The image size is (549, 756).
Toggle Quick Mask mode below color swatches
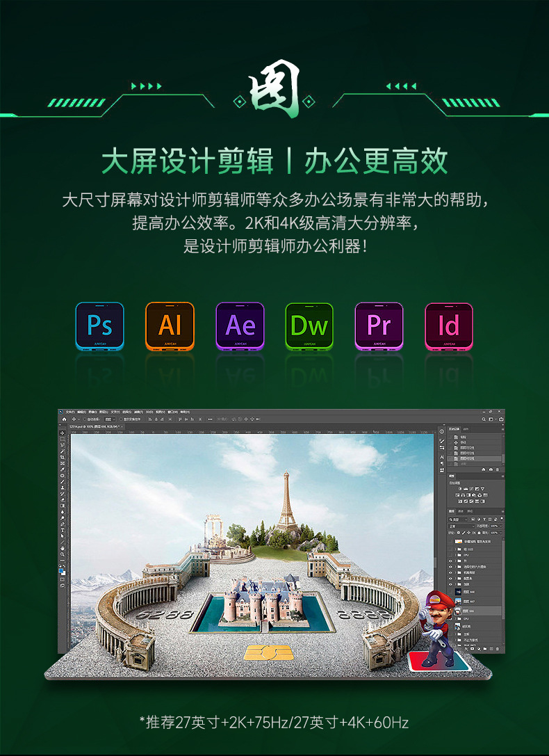(x=62, y=579)
